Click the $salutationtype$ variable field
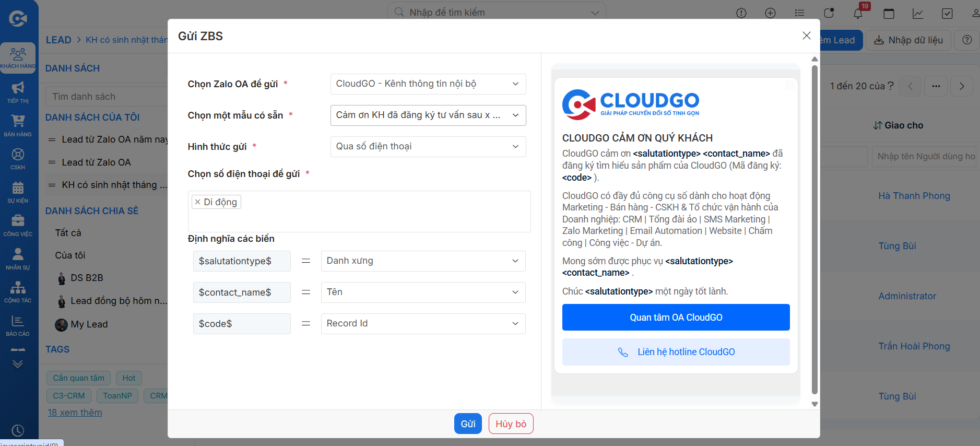 [x=242, y=261]
